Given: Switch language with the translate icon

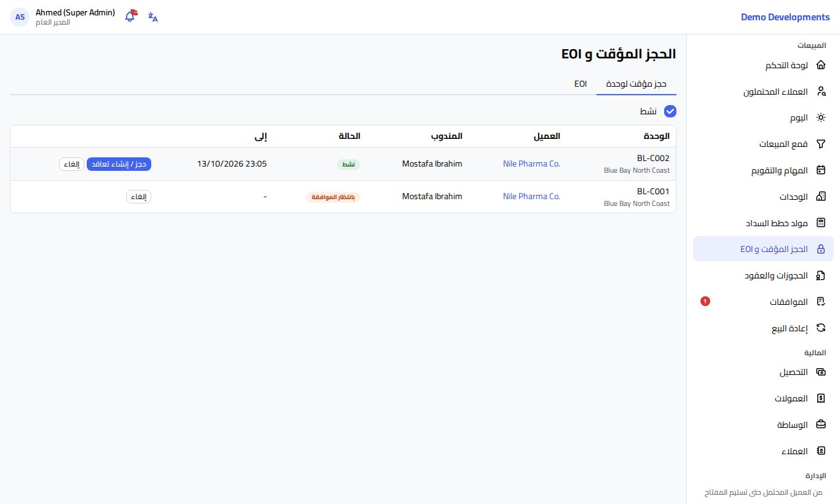Looking at the screenshot, I should (x=153, y=17).
